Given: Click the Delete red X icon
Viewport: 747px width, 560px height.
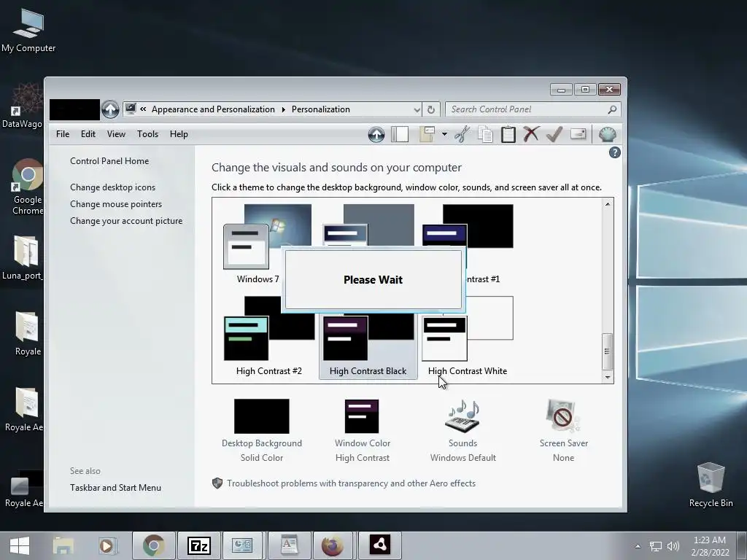Looking at the screenshot, I should pos(531,134).
